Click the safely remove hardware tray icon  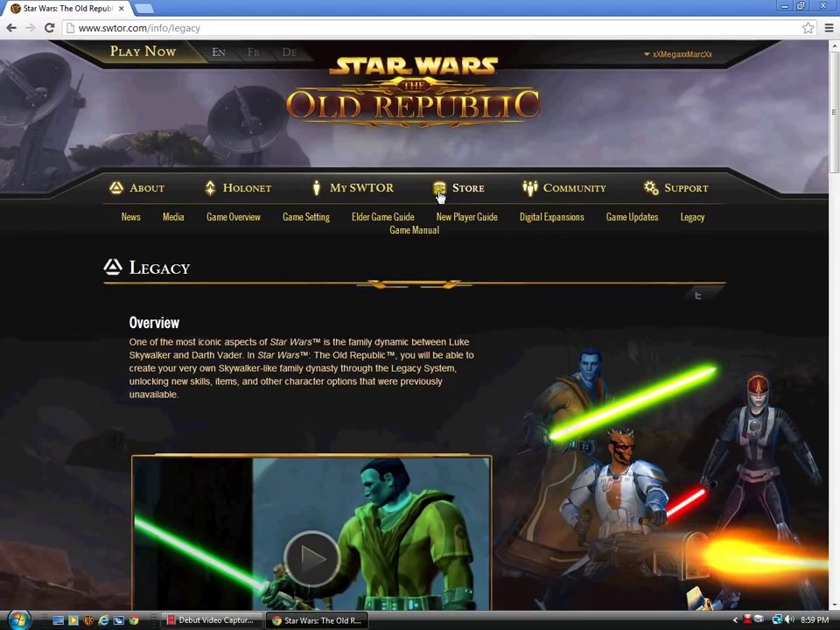759,619
